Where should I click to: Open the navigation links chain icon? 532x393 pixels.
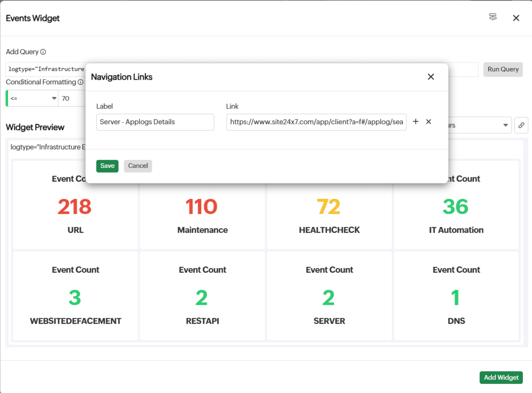tap(521, 125)
